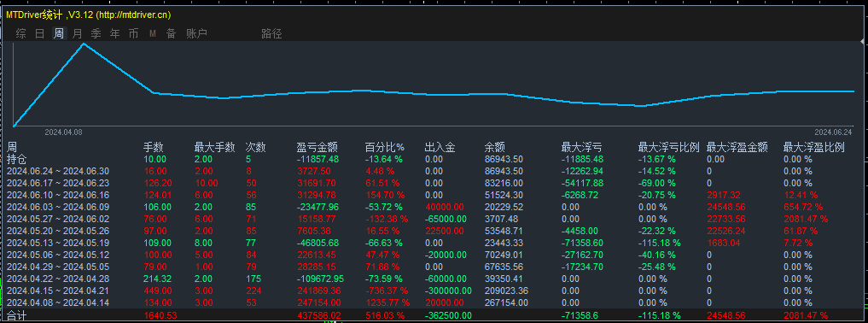Click the loss value -109672.95
Screen dimensions: 868x323
(x=320, y=279)
